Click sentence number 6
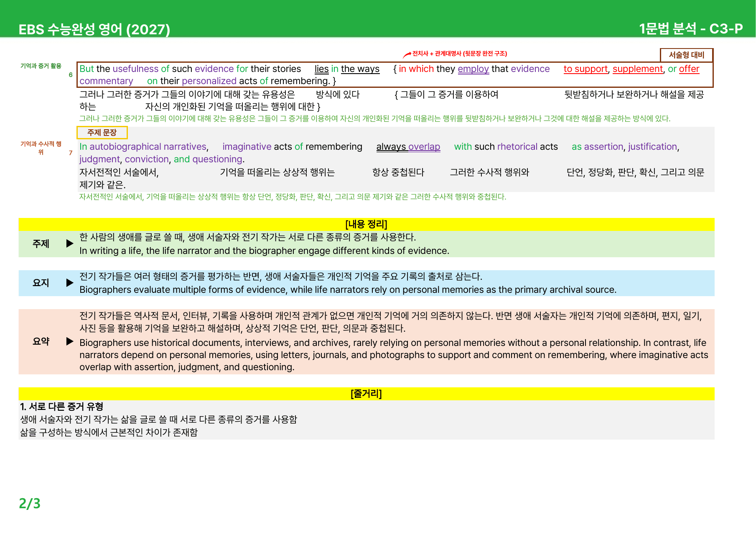The width and height of the screenshot is (756, 535). (71, 75)
